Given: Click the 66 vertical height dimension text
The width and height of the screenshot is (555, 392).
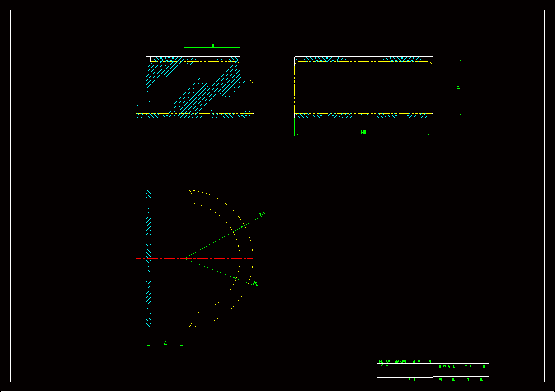Looking at the screenshot, I should [x=459, y=88].
